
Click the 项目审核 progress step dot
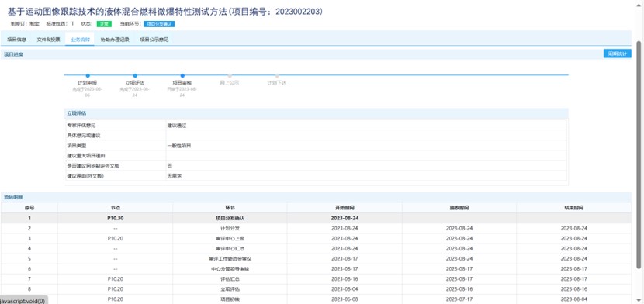pyautogui.click(x=182, y=75)
